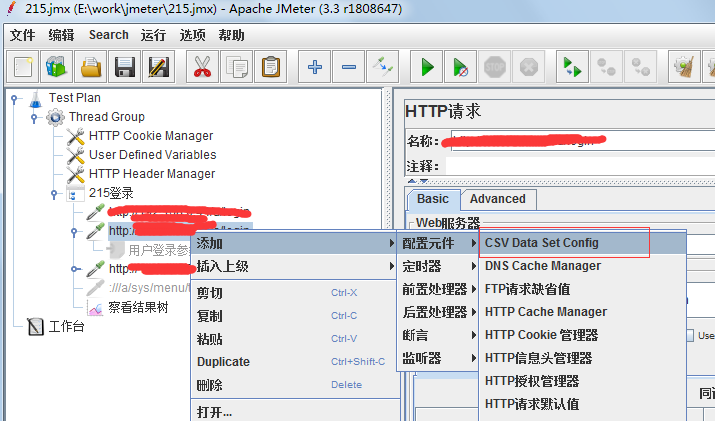Start test with no pauses icon
This screenshot has height=421, width=715.
(461, 68)
